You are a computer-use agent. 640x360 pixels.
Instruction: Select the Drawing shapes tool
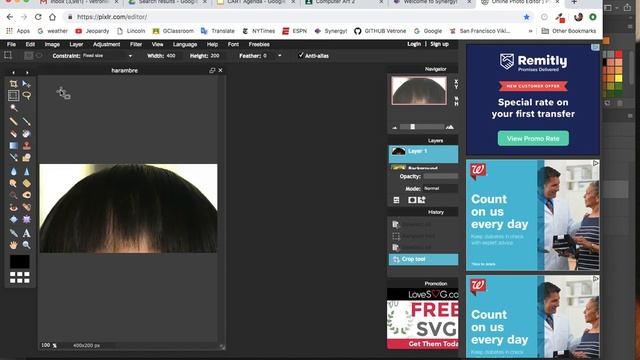click(27, 158)
